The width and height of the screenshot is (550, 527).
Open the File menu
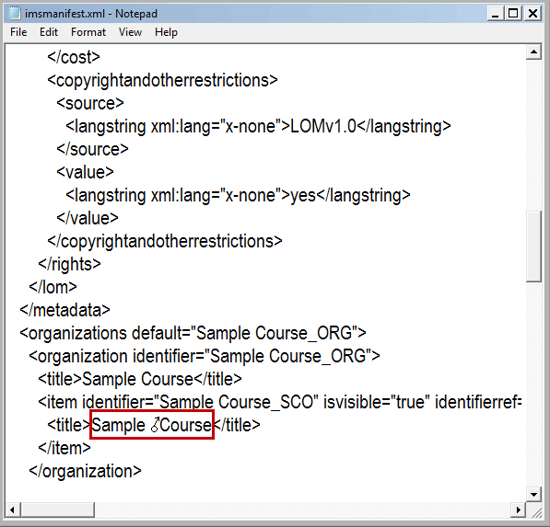pos(18,32)
